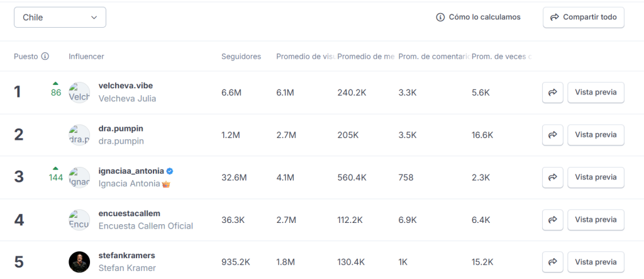Image resolution: width=644 pixels, height=279 pixels.
Task: Click share icon for encuestacallem row
Action: [552, 220]
